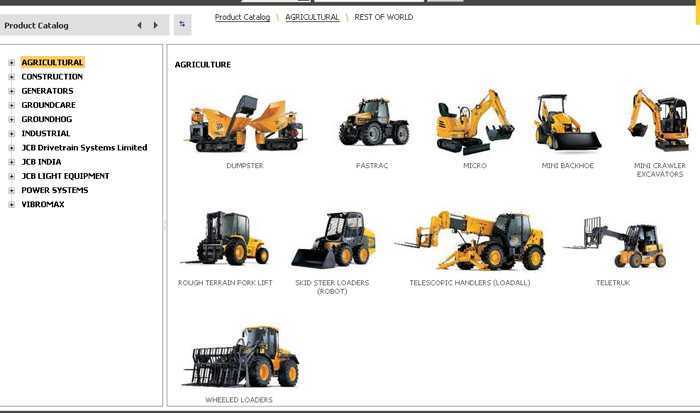Open the Mini Crawler Excavators image

click(659, 120)
